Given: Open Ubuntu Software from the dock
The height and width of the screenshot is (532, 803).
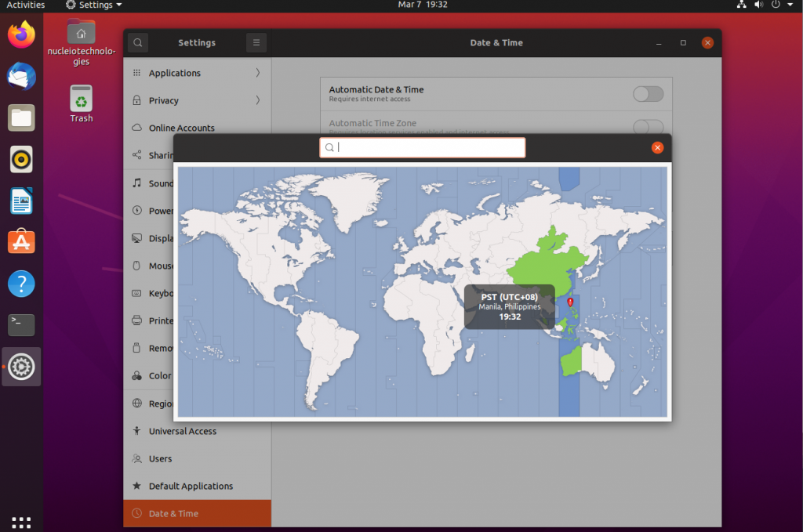Looking at the screenshot, I should click(x=21, y=241).
